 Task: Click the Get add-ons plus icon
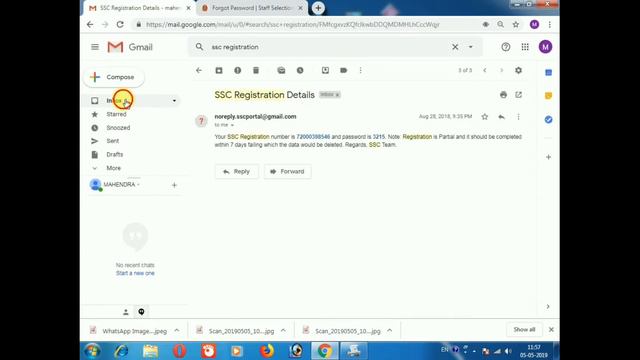[x=549, y=157]
